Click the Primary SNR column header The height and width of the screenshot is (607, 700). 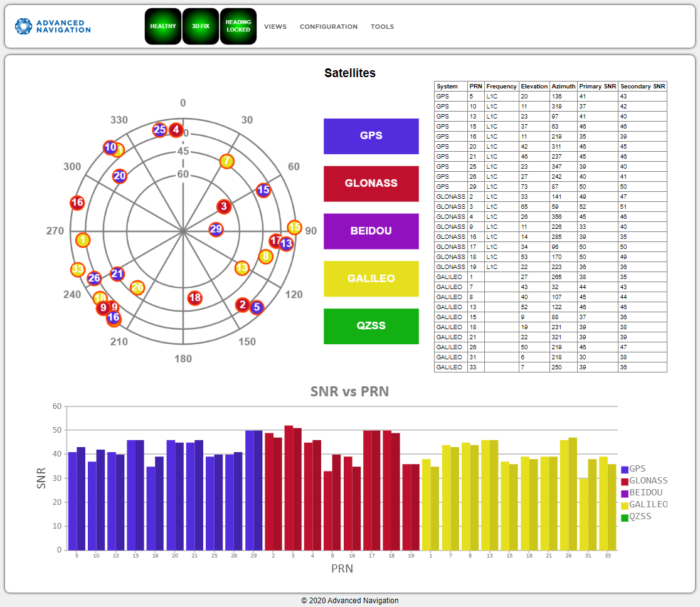click(597, 87)
